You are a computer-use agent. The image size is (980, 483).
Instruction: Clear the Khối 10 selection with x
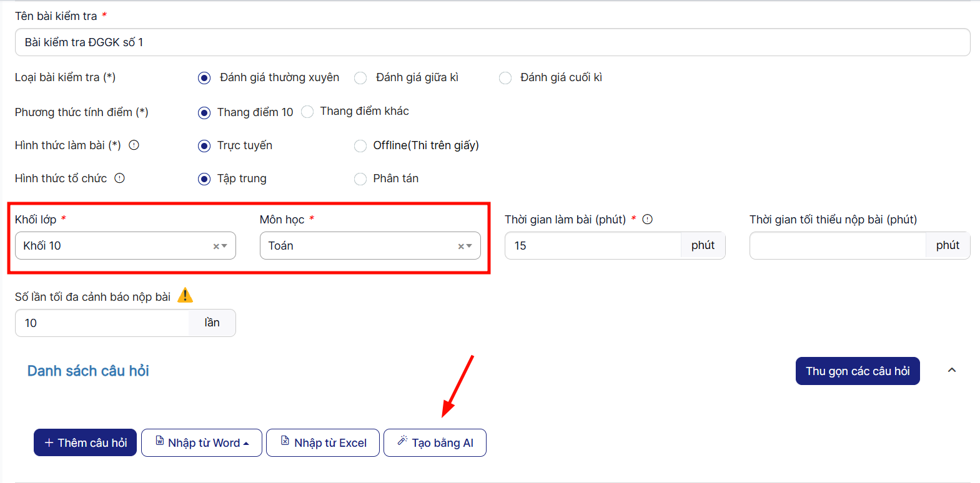click(215, 246)
